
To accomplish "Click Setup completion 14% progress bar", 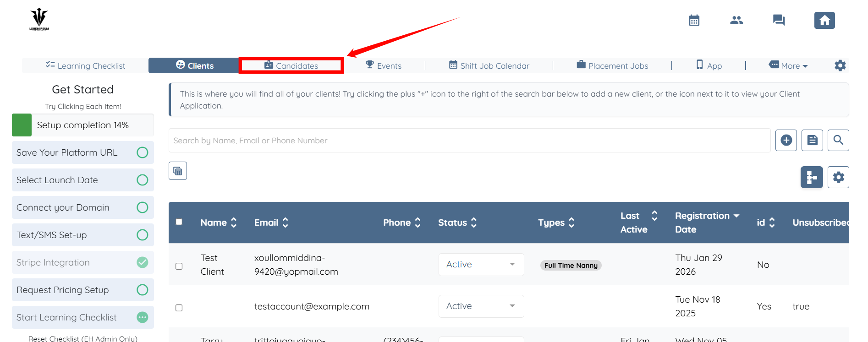I will coord(83,125).
